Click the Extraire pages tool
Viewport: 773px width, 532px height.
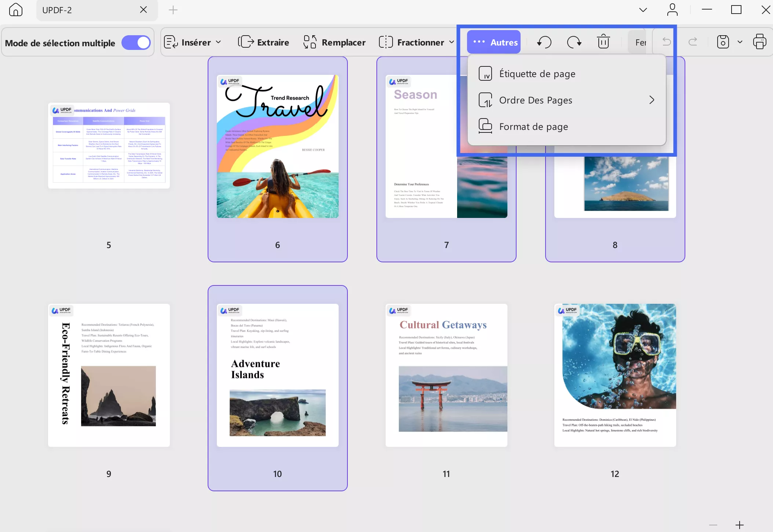263,42
